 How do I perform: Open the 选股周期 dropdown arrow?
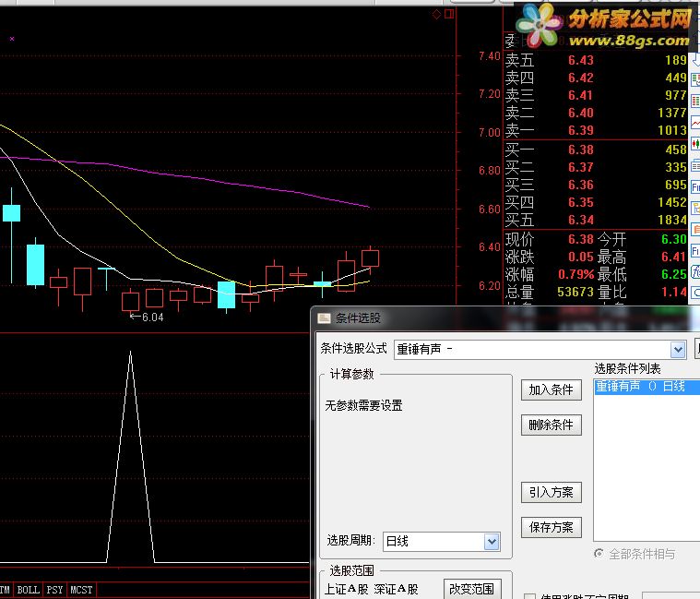coord(492,542)
